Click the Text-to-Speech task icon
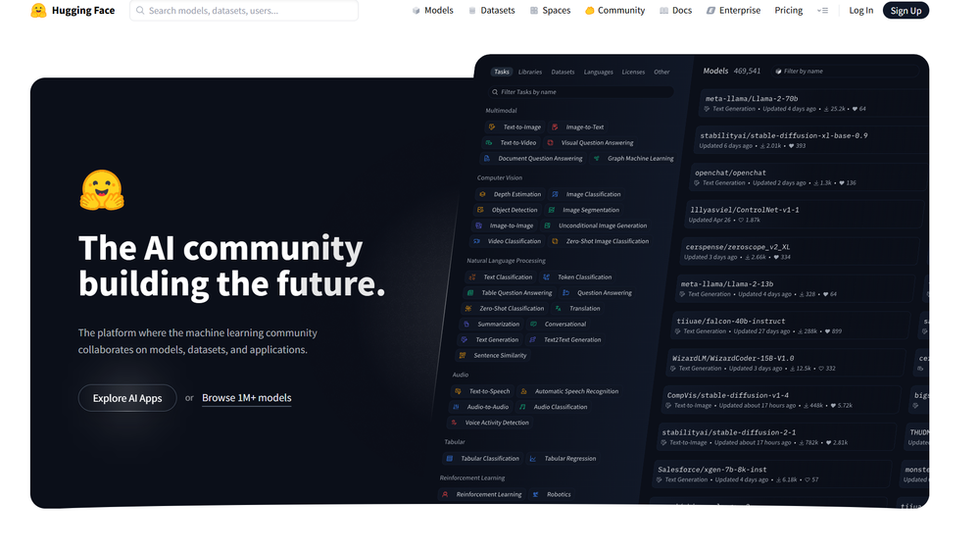Image resolution: width=980 pixels, height=552 pixels. tap(458, 391)
